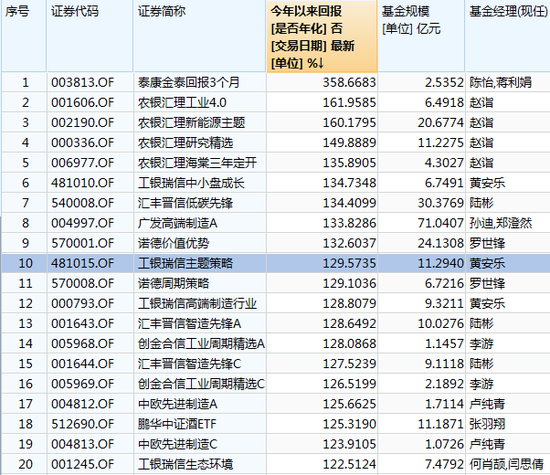This screenshot has height=475, width=550.
Task: Click return value 161.9585
Action: [349, 103]
